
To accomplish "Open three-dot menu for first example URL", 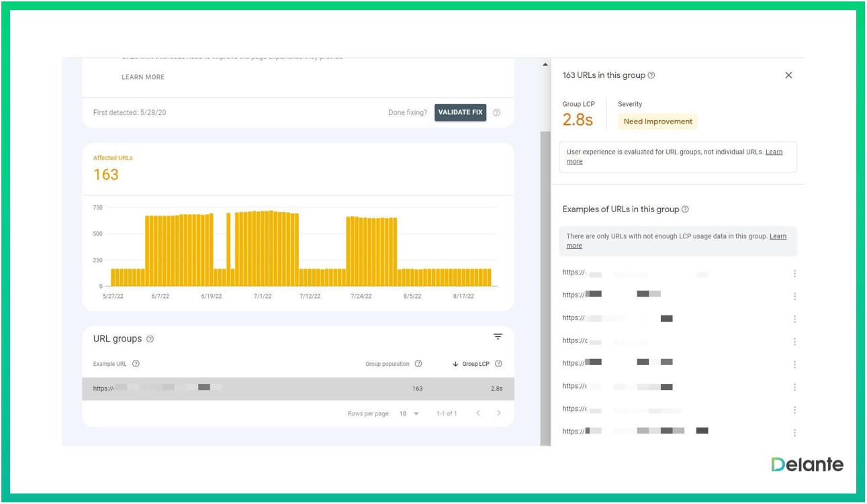I will coord(794,274).
